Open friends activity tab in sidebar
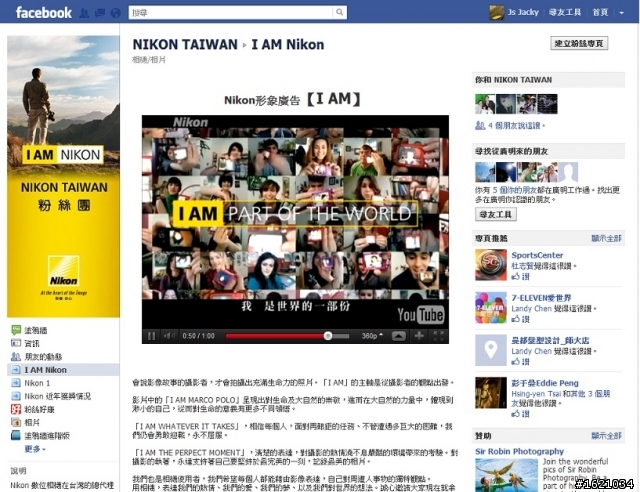640x492 pixels. pos(37,356)
